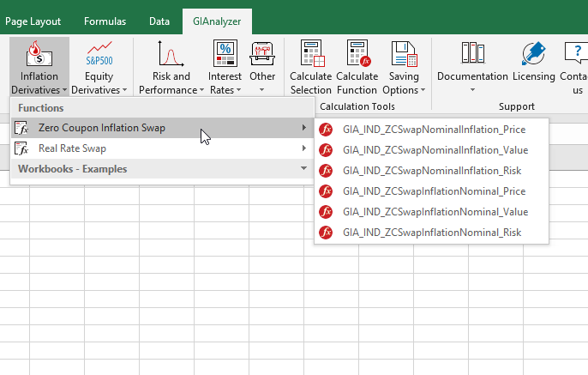The height and width of the screenshot is (375, 588).
Task: Click red fx icon for ZCSwapNominalInflation_Risk
Action: 326,171
